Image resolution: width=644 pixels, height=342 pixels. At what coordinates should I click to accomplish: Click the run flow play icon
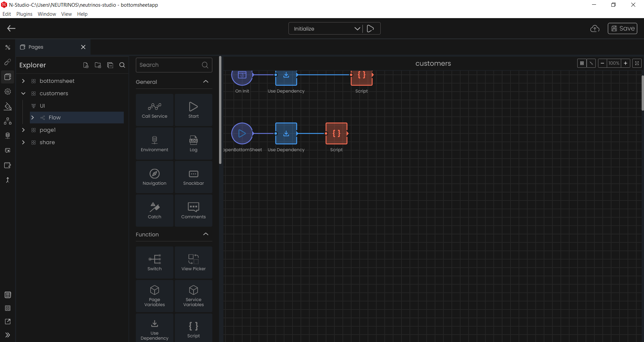tap(370, 28)
